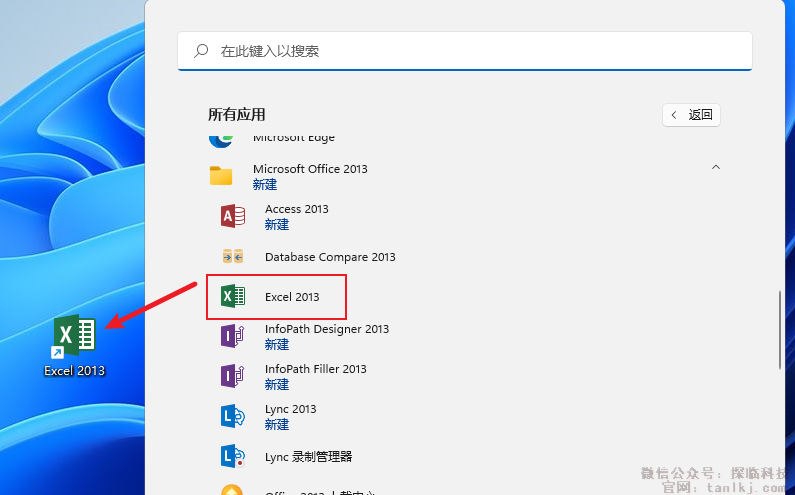Collapse the Microsoft Office 2013 group chevron
The height and width of the screenshot is (495, 795).
[715, 168]
